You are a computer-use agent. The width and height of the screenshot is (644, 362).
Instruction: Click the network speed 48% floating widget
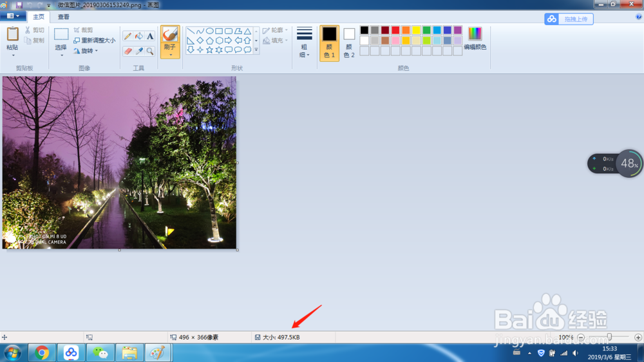pos(614,164)
